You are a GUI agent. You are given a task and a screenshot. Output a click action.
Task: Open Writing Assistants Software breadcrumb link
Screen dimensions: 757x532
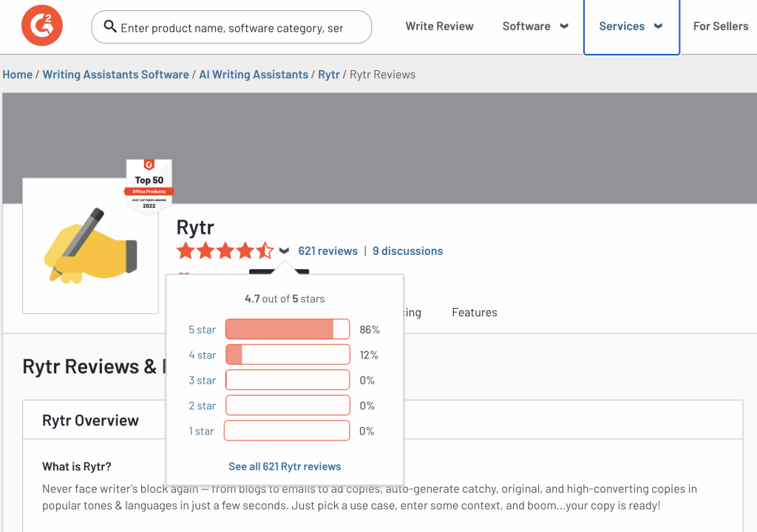(x=116, y=75)
